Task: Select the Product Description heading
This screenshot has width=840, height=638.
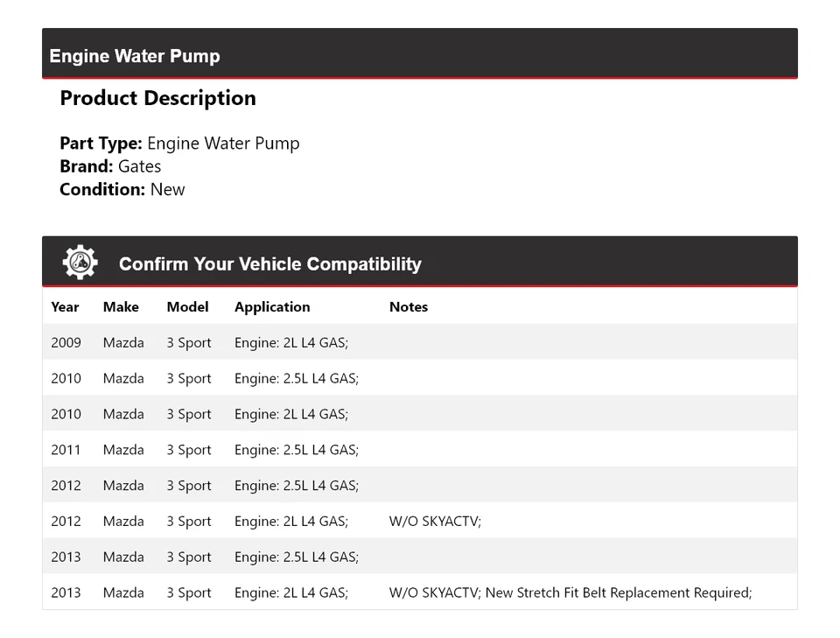Action: click(x=157, y=98)
